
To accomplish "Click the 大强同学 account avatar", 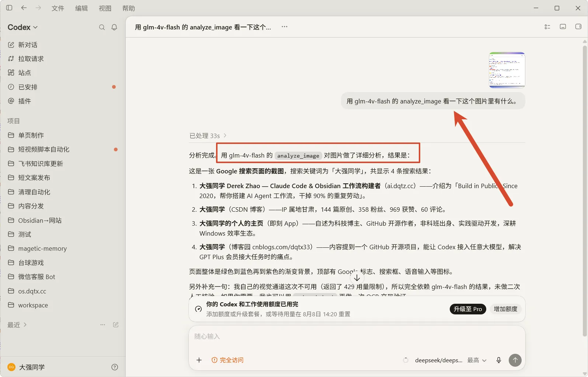I will click(11, 367).
